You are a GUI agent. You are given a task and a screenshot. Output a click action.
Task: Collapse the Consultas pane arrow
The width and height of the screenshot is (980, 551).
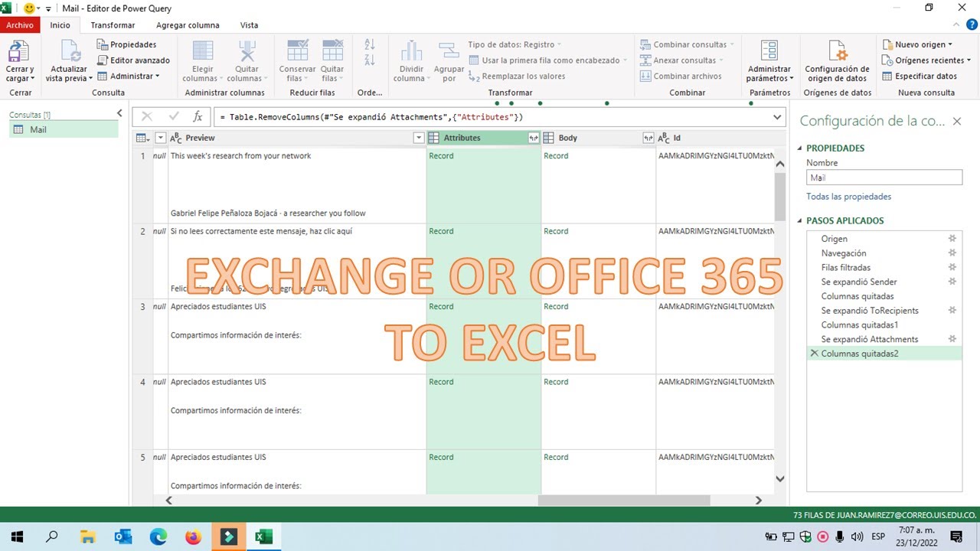(119, 113)
